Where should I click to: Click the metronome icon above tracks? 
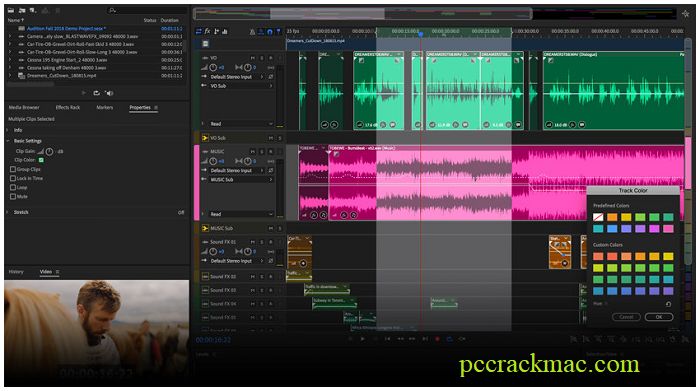(x=252, y=32)
